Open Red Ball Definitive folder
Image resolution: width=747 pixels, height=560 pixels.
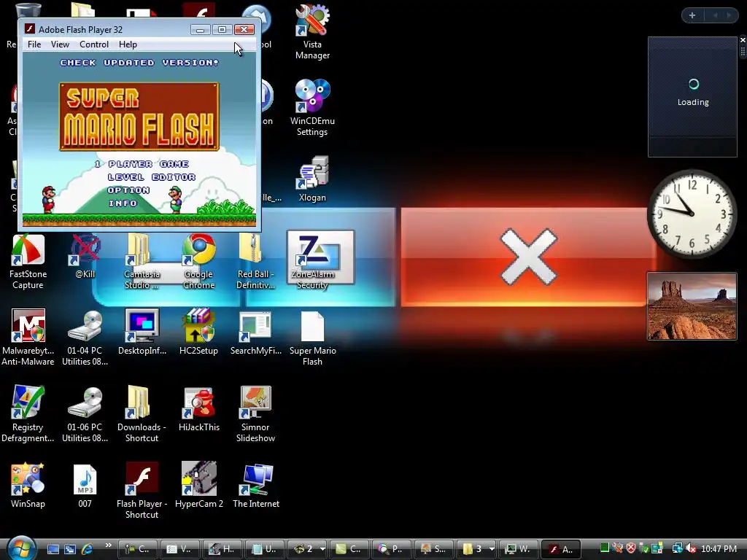pos(256,262)
